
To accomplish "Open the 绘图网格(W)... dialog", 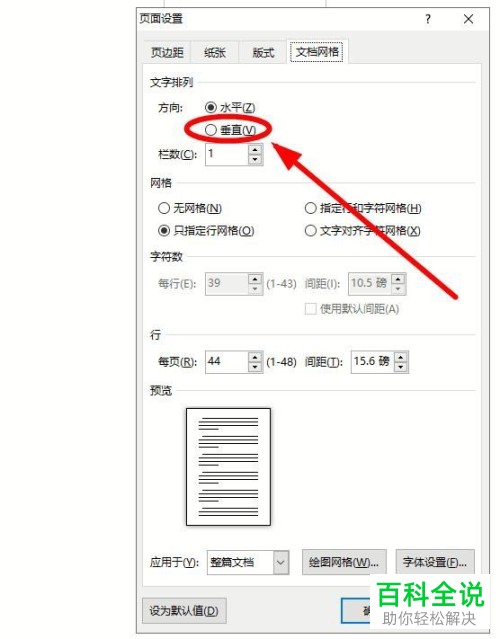I will (344, 562).
